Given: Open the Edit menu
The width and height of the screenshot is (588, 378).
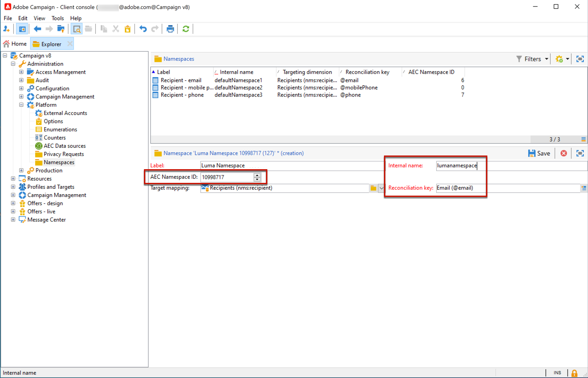Looking at the screenshot, I should click(x=23, y=18).
